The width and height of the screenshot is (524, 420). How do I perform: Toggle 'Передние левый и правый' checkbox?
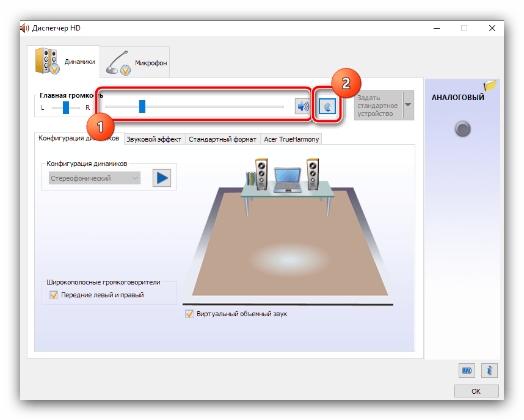pyautogui.click(x=53, y=295)
